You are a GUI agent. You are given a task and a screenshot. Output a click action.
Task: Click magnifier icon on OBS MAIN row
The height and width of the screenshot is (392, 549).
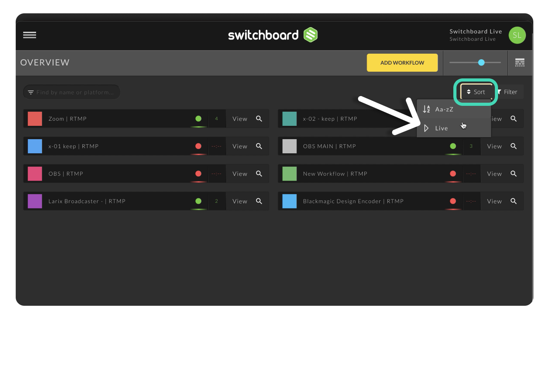point(514,146)
